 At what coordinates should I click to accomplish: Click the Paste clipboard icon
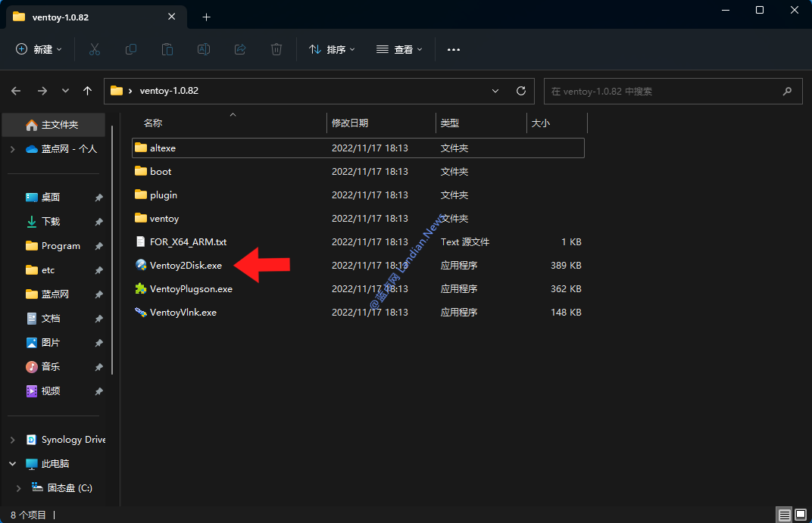tap(167, 49)
